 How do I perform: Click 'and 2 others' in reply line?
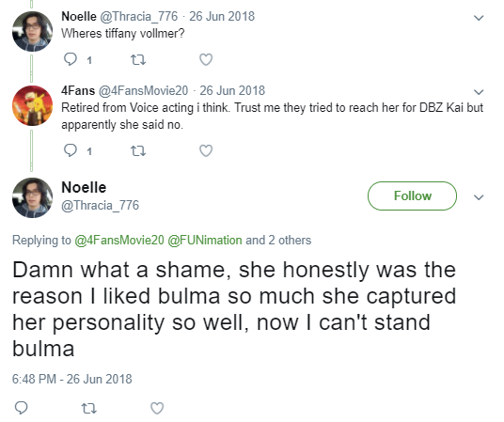(x=278, y=240)
